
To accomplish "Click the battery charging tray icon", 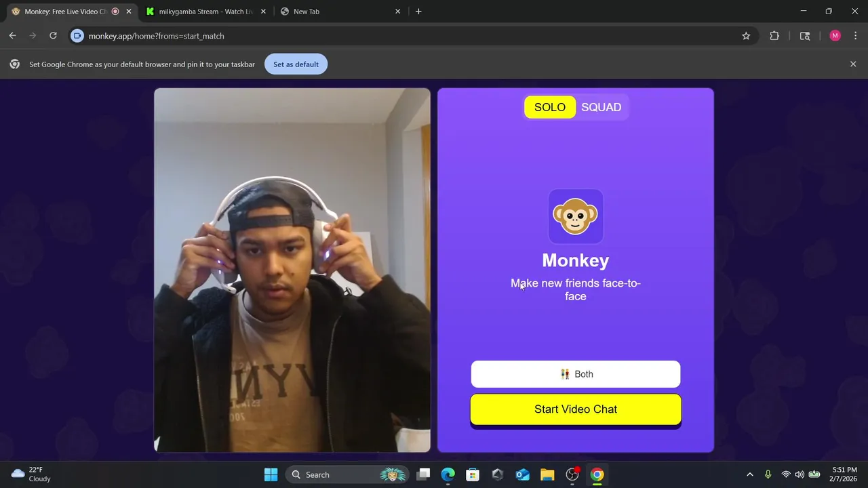I will pos(814,474).
